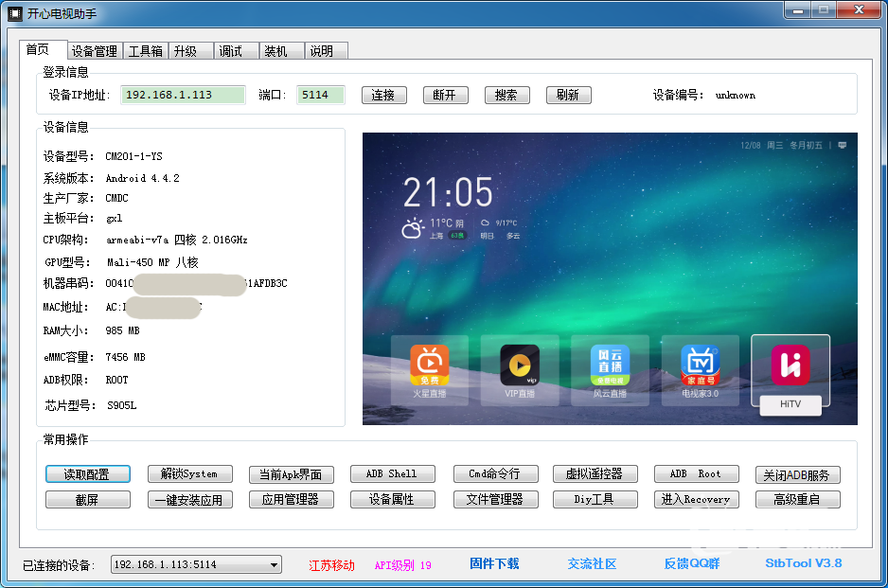Click the ADB权限 value ROOT
Image resolution: width=888 pixels, height=588 pixels.
[117, 380]
